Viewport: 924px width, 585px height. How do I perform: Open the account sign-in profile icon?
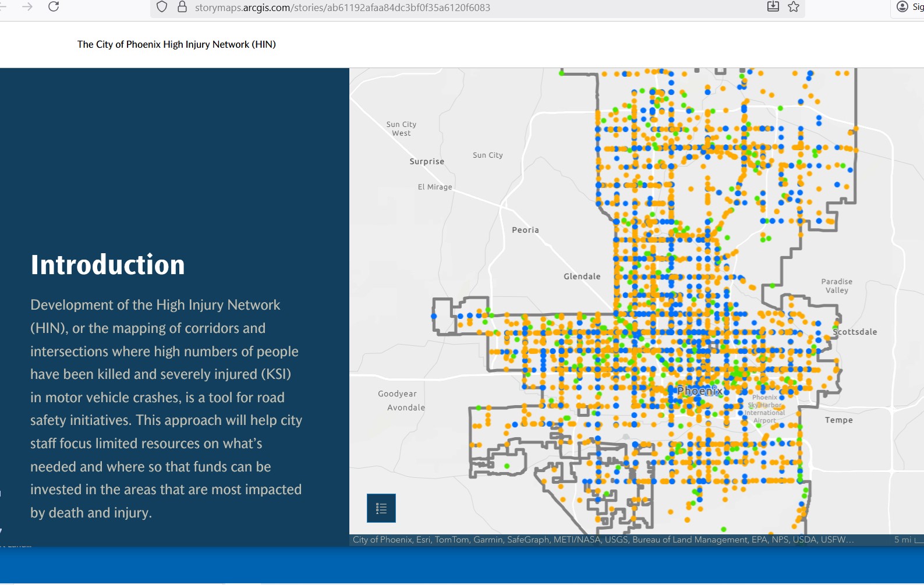(902, 7)
